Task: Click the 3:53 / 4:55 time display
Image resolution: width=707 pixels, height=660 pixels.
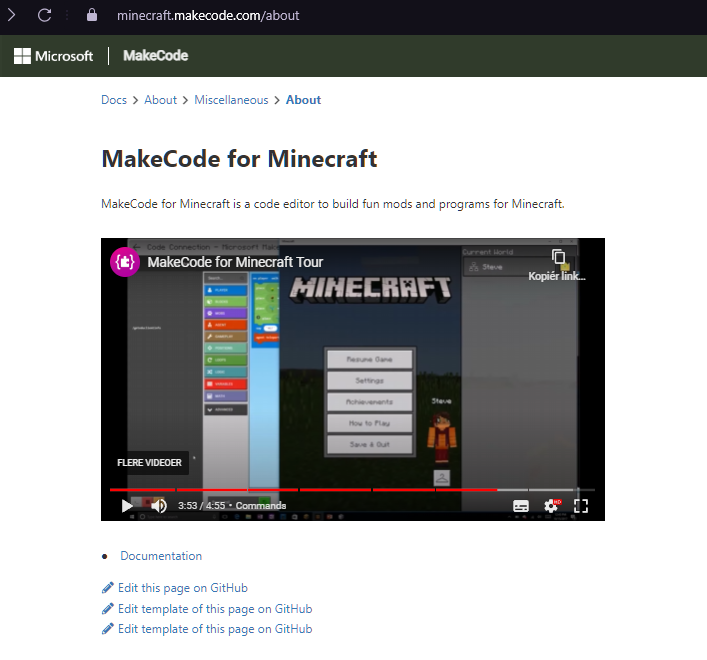Action: (x=201, y=506)
